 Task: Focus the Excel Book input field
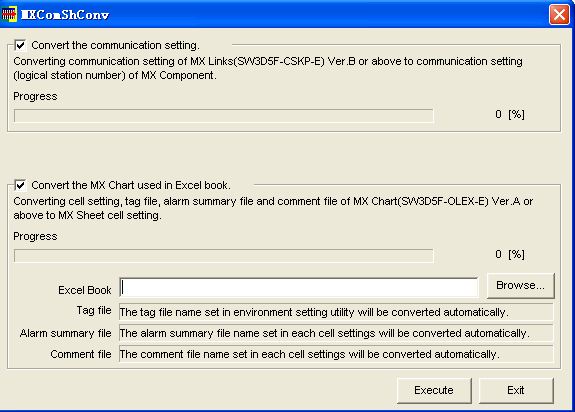point(299,287)
